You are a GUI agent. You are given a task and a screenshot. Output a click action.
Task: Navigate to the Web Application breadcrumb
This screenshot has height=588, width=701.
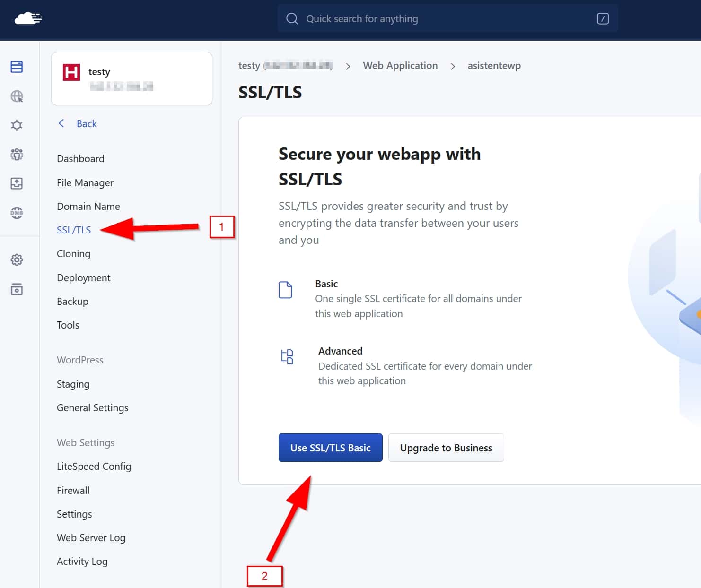click(400, 66)
